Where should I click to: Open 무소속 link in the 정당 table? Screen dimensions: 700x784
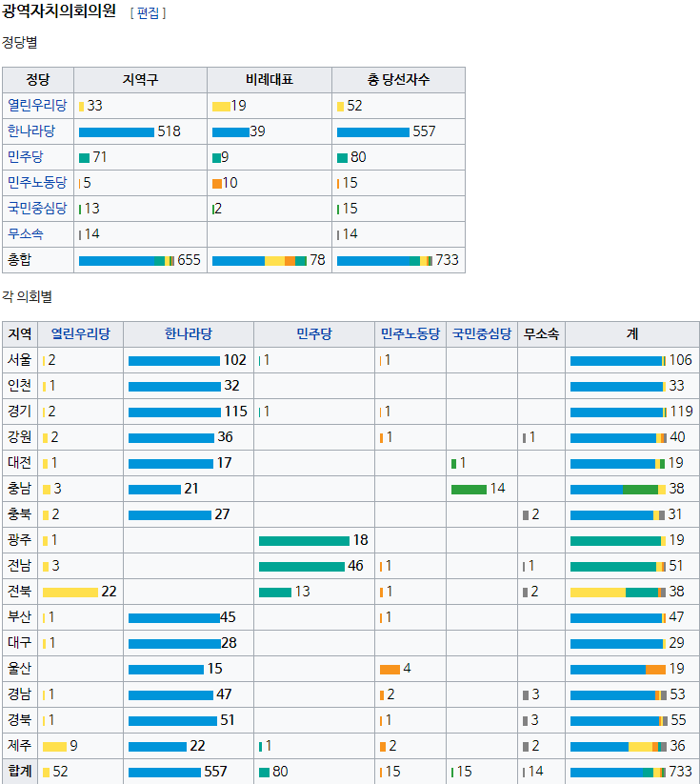[x=25, y=234]
